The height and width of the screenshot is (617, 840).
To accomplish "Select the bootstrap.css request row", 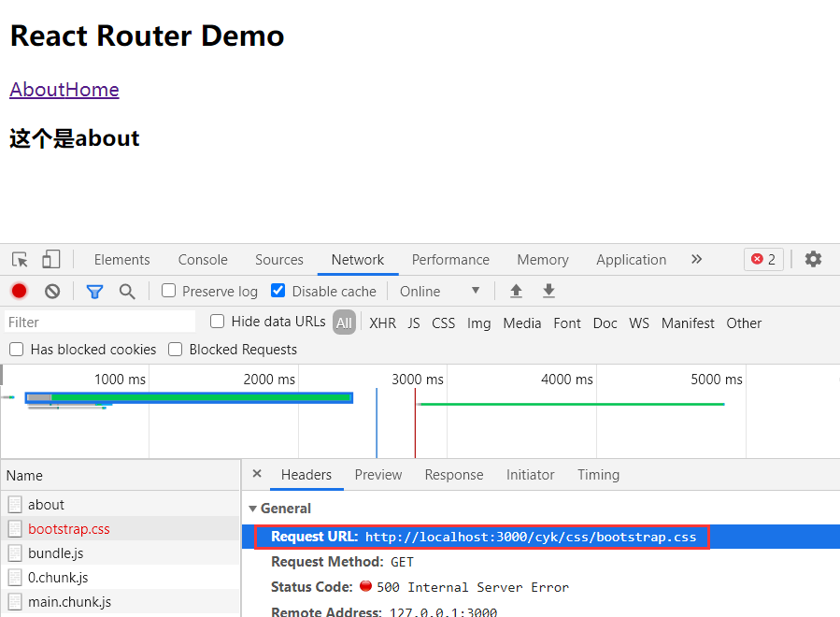I will (121, 529).
